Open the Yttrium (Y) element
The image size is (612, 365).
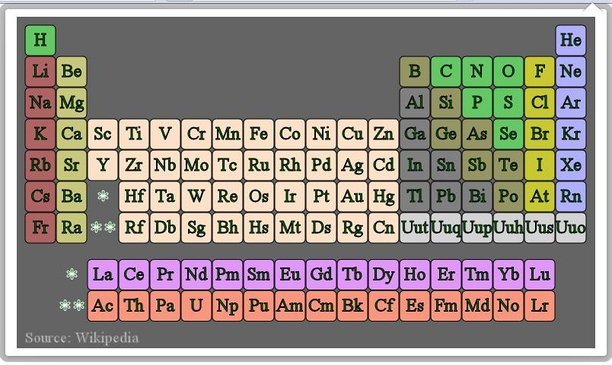click(103, 165)
